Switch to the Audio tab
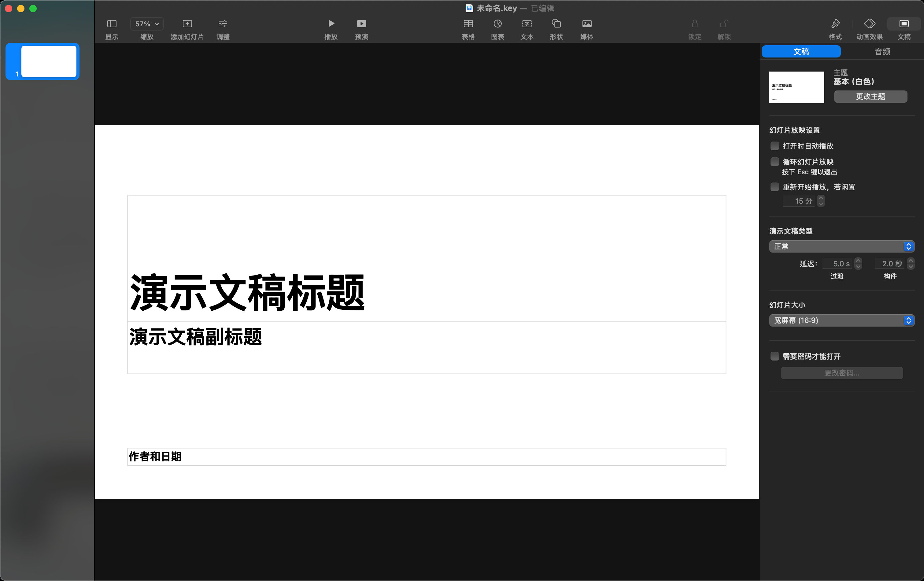The height and width of the screenshot is (581, 924). click(882, 51)
